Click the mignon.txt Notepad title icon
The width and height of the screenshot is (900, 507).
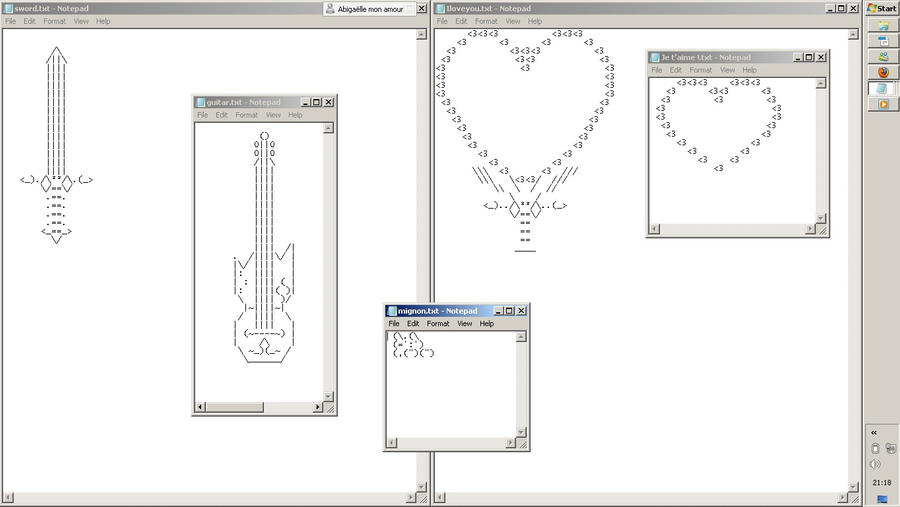(x=392, y=311)
